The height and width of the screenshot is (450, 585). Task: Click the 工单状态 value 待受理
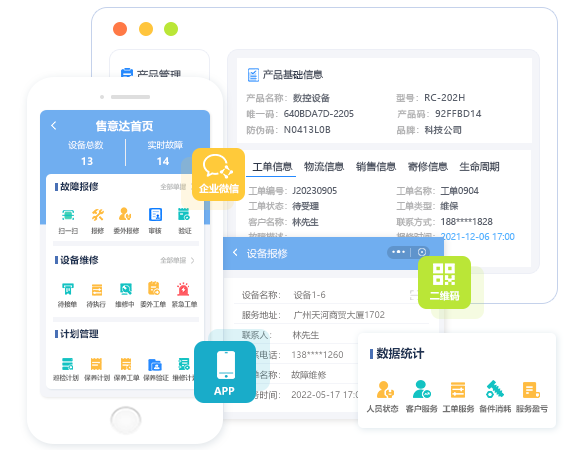click(x=306, y=206)
